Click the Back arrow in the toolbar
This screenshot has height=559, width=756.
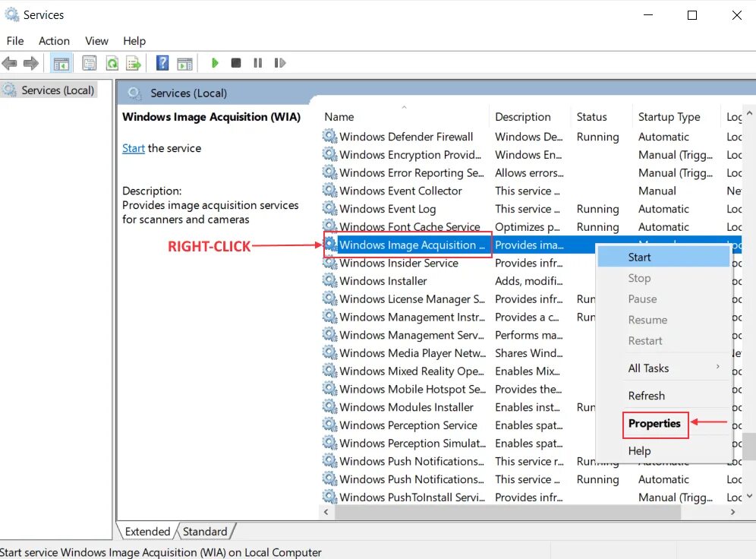[10, 63]
